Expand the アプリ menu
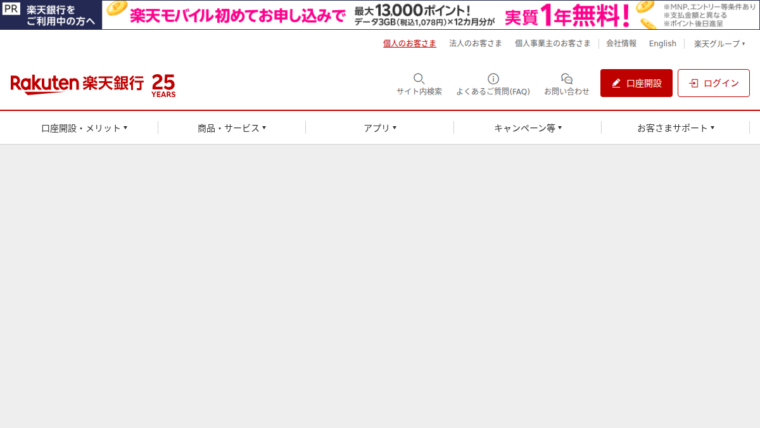Image resolution: width=760 pixels, height=428 pixels. click(x=380, y=128)
